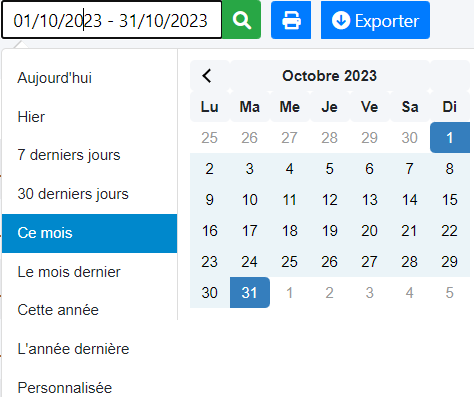474x397 pixels.
Task: Select October 1 start date in calendar
Action: click(450, 138)
